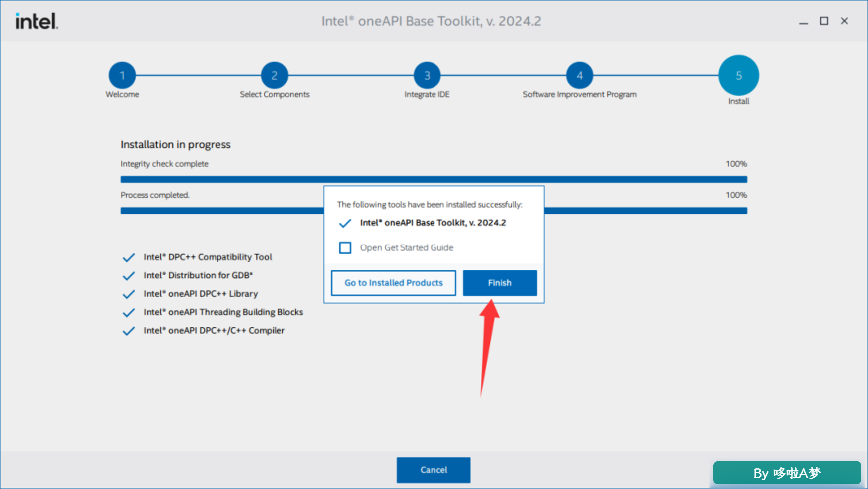Enable the Open Get Started Guide checkbox
The width and height of the screenshot is (868, 489).
coord(345,248)
